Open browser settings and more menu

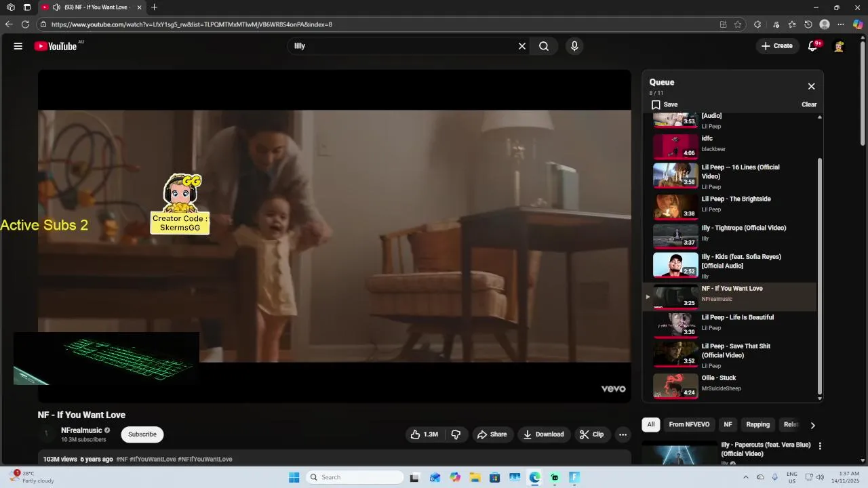click(x=841, y=24)
